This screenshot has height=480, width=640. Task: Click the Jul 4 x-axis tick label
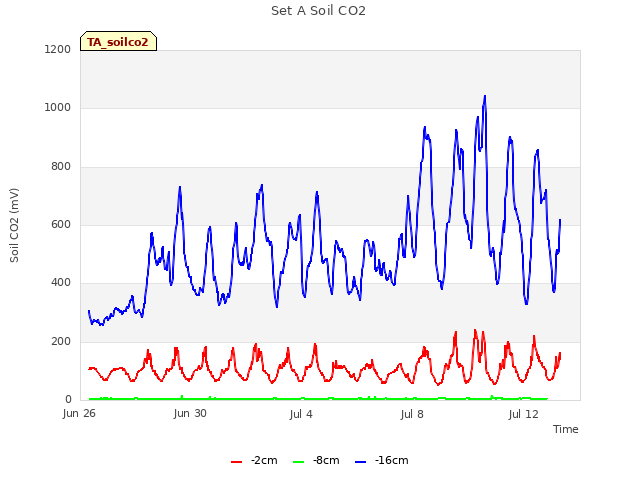click(x=301, y=414)
